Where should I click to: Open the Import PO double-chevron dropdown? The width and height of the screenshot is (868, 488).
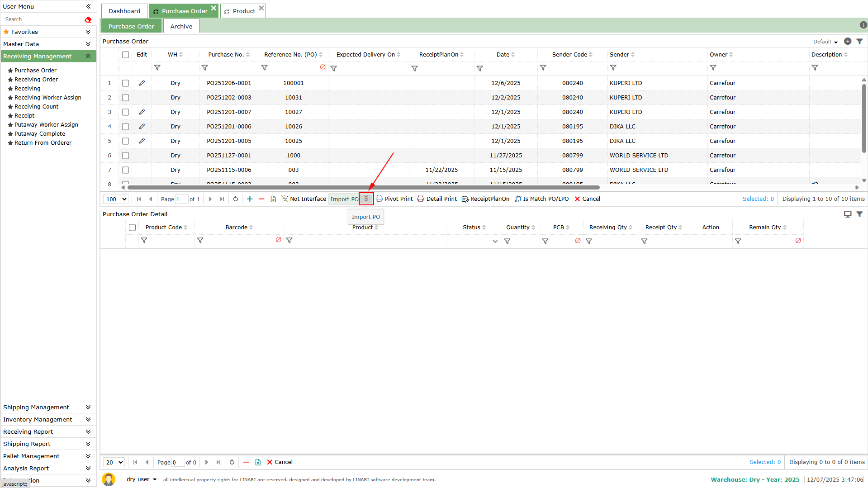click(x=366, y=199)
